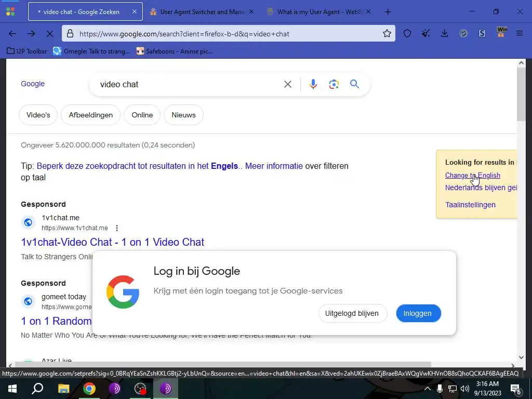532x399 pixels.
Task: Close the User Agent Switcher tab
Action: [251, 11]
